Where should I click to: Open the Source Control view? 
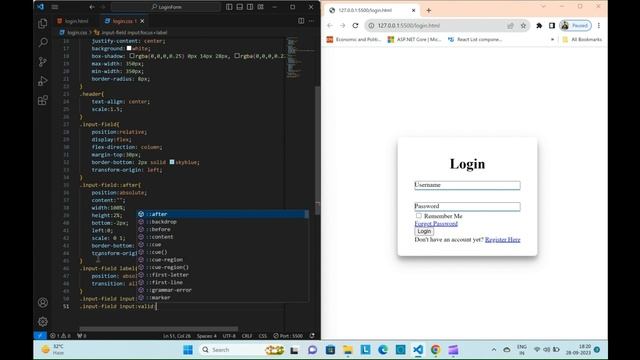[43, 62]
